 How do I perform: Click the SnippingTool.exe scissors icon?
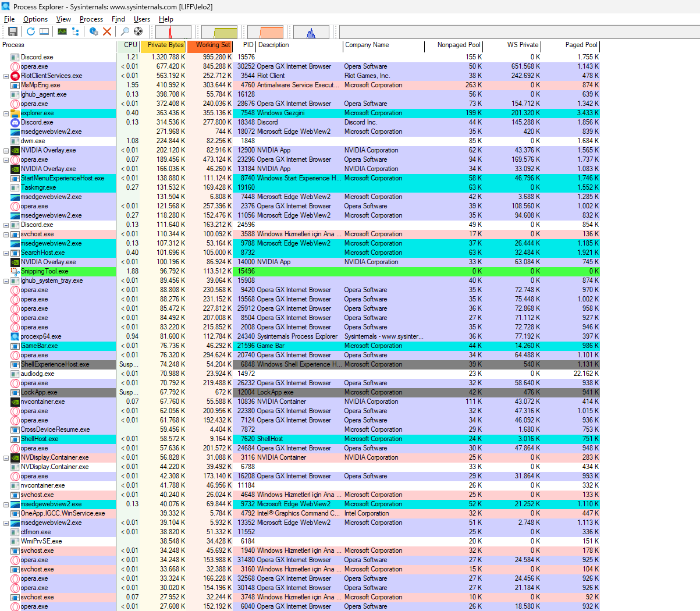click(x=15, y=271)
